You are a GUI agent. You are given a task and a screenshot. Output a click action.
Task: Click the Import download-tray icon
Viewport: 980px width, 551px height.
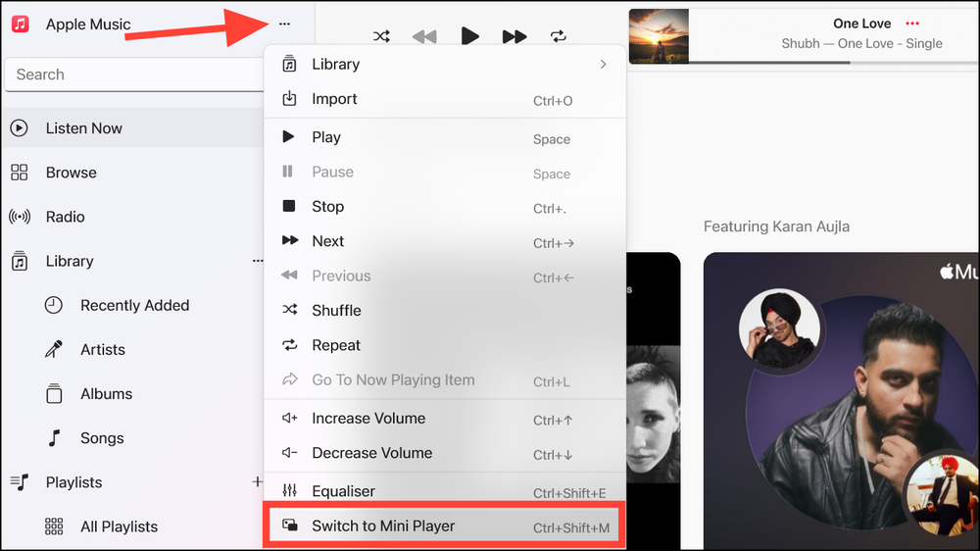pyautogui.click(x=289, y=98)
